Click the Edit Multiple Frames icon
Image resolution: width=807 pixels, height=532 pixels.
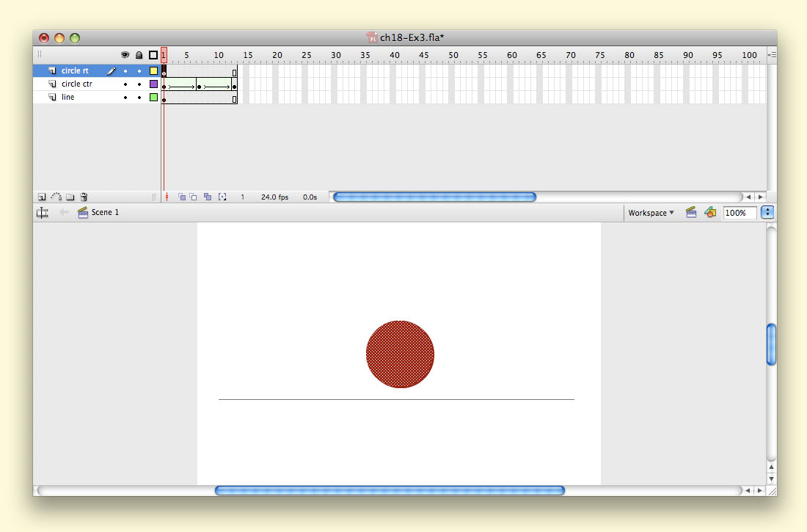point(208,197)
